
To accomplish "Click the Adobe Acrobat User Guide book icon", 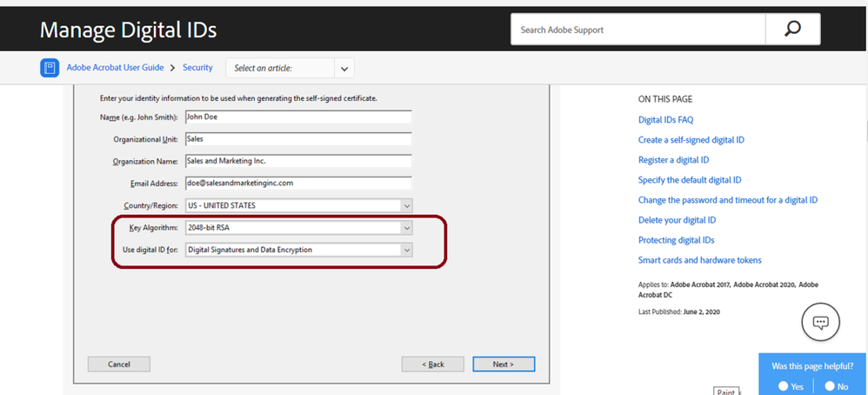I will click(50, 68).
